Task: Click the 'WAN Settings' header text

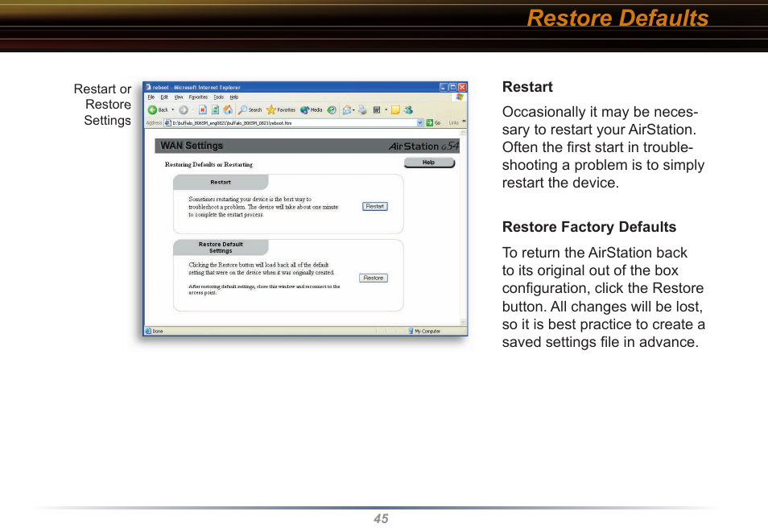Action: point(192,146)
